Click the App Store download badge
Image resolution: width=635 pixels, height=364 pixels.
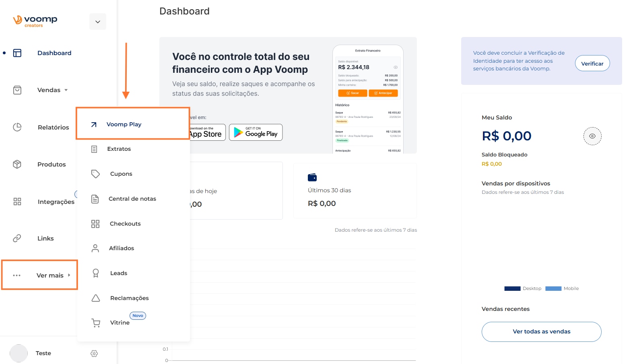tap(207, 132)
